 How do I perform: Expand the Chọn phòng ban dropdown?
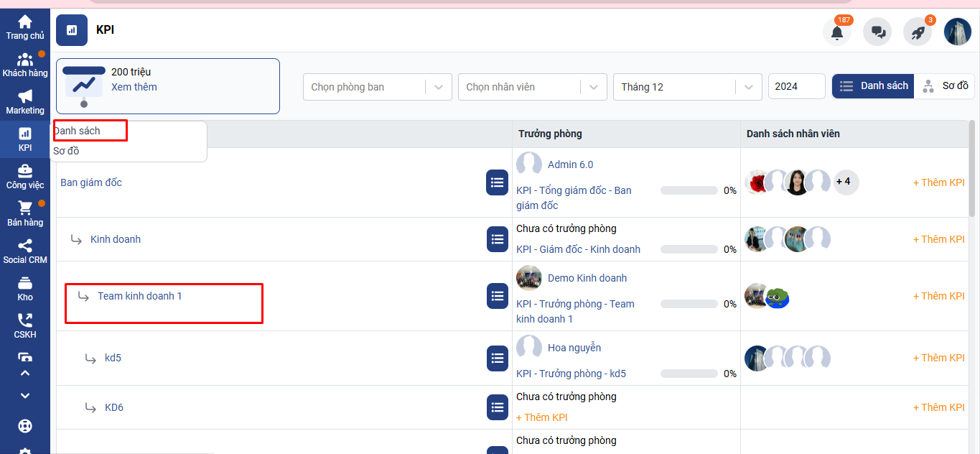point(377,87)
